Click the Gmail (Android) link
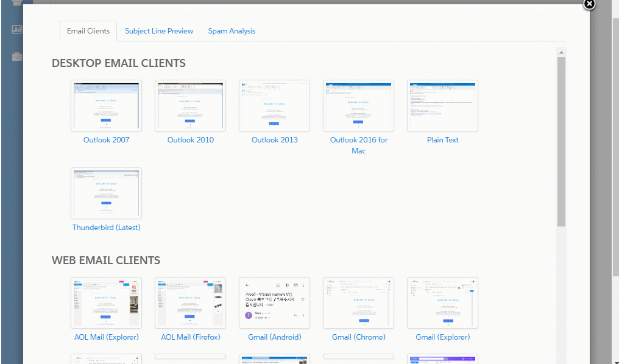The width and height of the screenshot is (619, 364). tap(274, 337)
